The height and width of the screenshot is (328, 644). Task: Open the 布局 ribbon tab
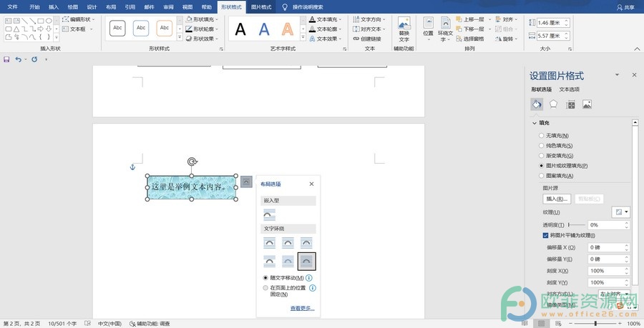tap(111, 7)
